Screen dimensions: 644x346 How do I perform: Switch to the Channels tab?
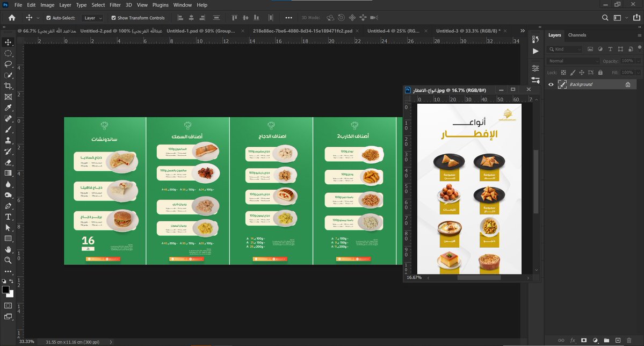coord(577,35)
